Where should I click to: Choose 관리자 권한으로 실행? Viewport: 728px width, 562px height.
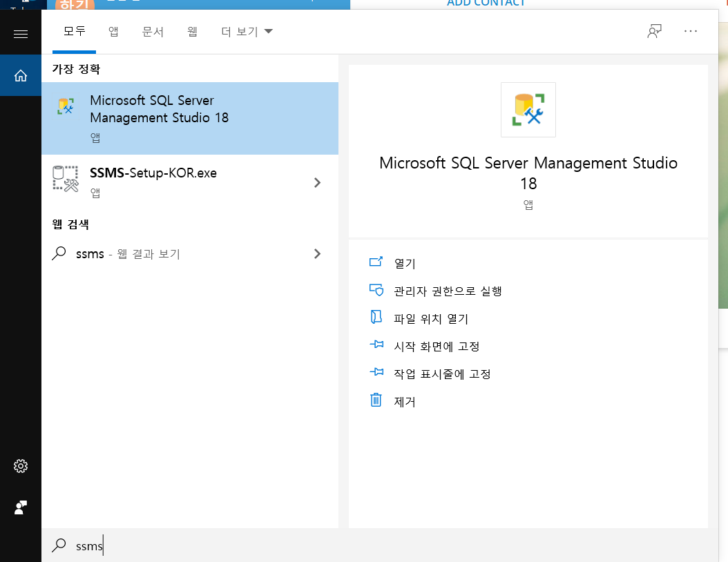448,291
